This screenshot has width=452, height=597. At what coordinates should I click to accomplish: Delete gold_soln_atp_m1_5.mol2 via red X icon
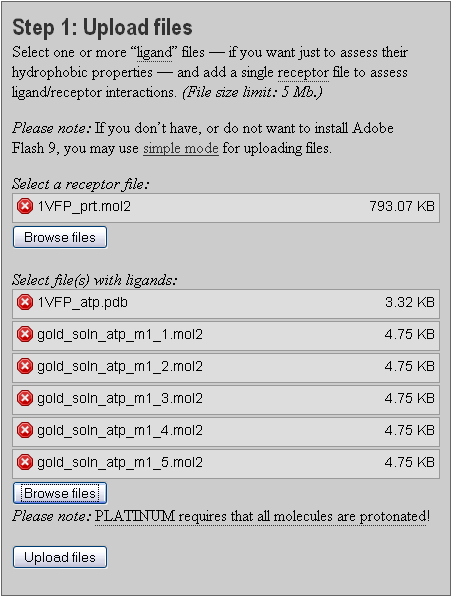25,462
